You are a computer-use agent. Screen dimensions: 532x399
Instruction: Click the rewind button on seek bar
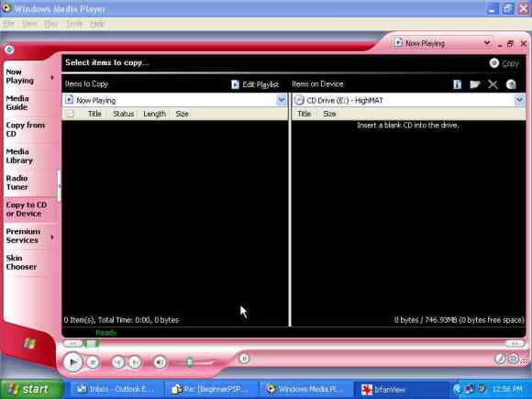tap(72, 344)
